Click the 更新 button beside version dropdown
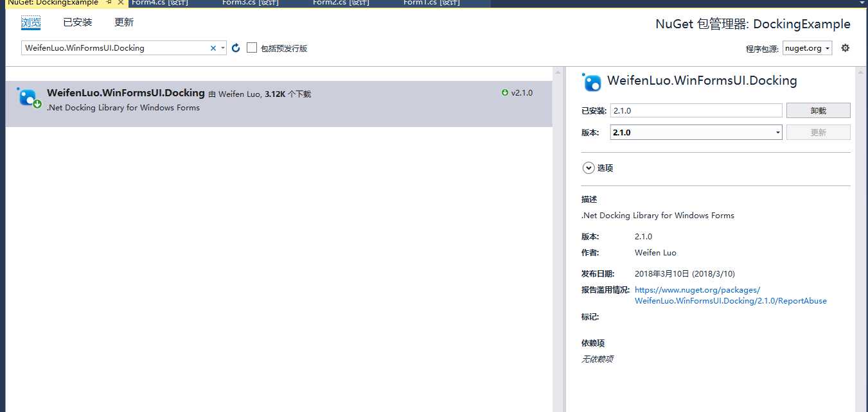868x412 pixels. tap(819, 132)
